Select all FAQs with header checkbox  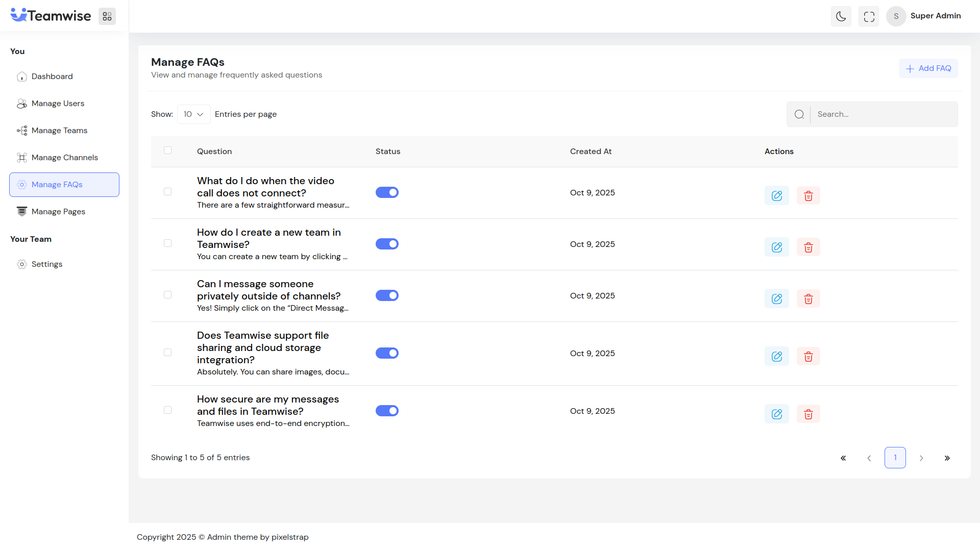pyautogui.click(x=167, y=151)
